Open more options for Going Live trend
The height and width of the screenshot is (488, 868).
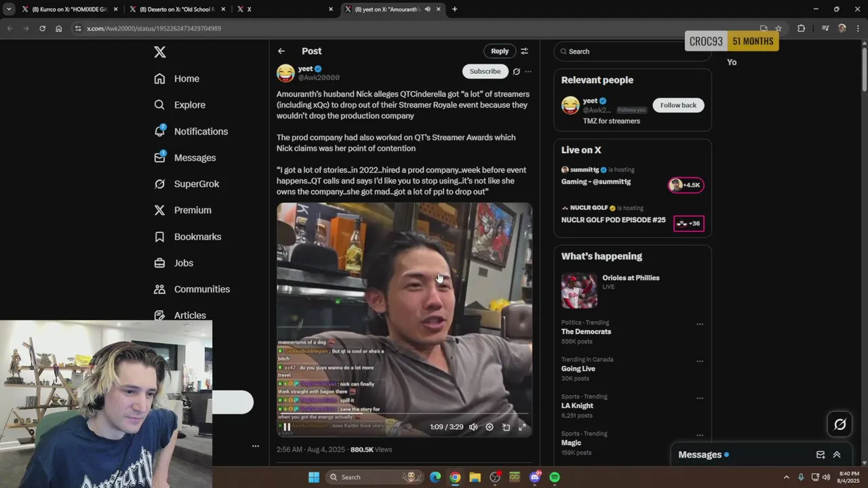tap(700, 361)
